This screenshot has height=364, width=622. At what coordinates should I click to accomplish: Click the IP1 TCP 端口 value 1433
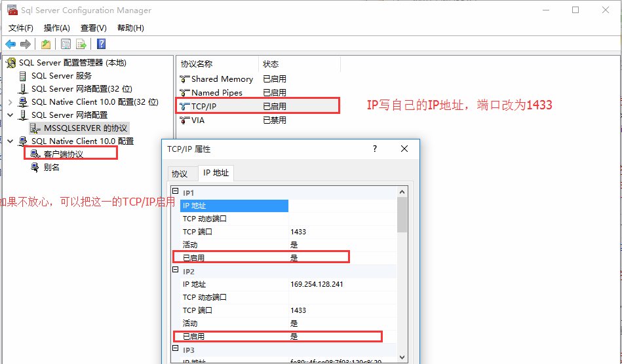298,232
